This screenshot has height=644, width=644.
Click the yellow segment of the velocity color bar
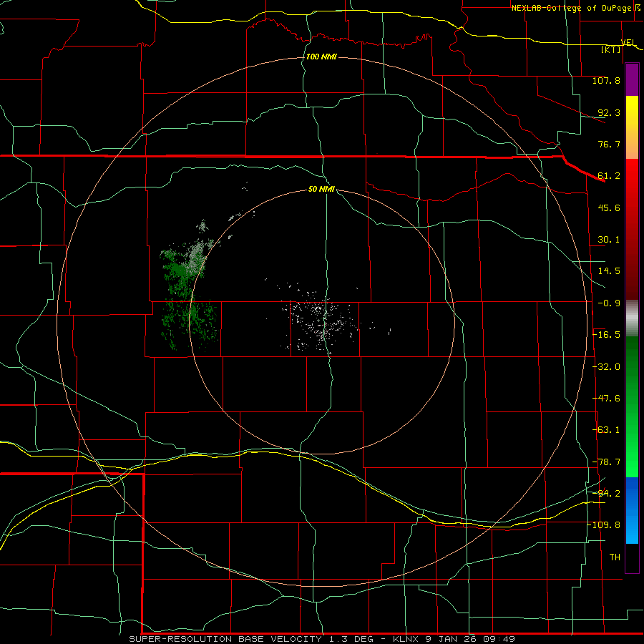(632, 127)
